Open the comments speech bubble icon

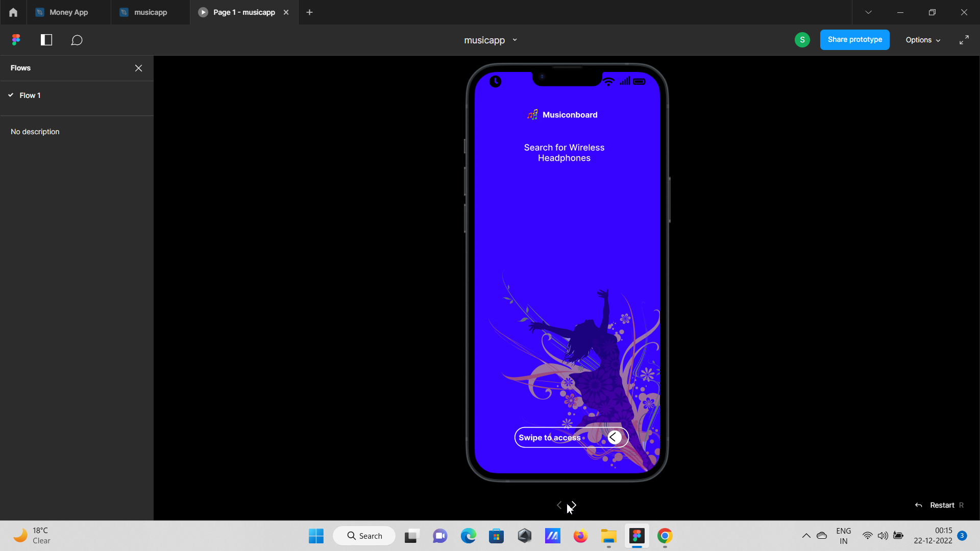click(77, 40)
